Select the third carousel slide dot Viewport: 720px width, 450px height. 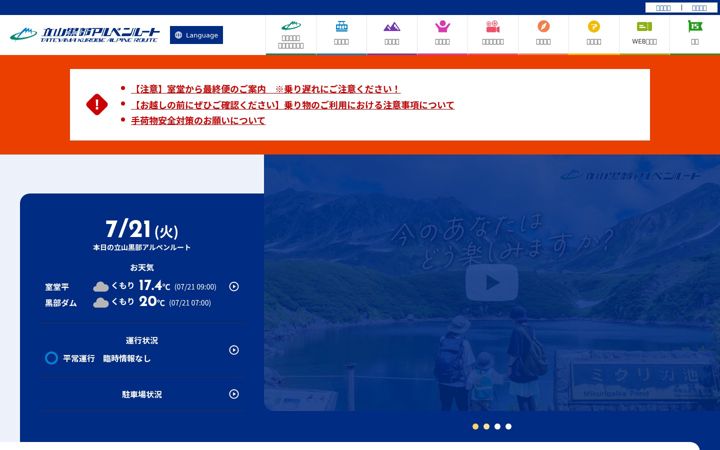pos(497,427)
